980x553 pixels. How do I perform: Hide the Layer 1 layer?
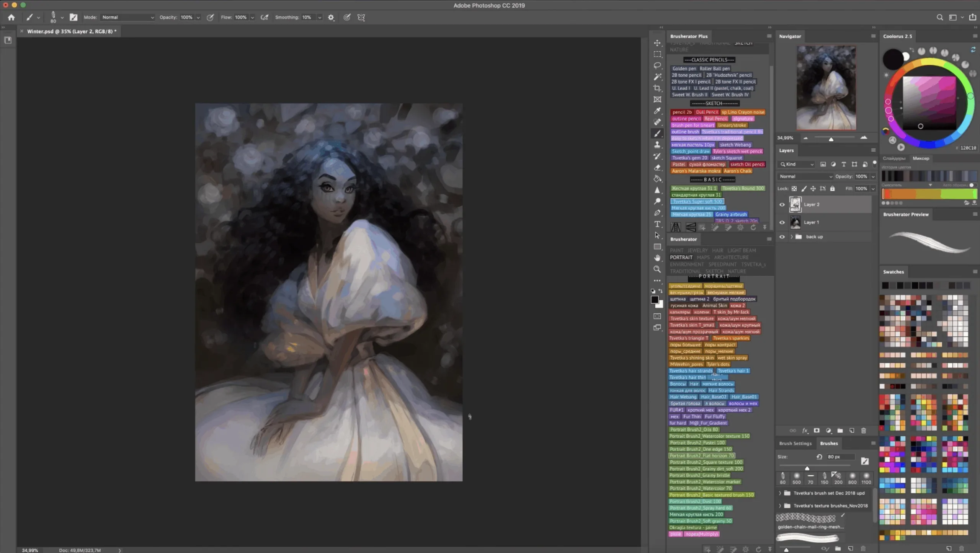pyautogui.click(x=782, y=222)
